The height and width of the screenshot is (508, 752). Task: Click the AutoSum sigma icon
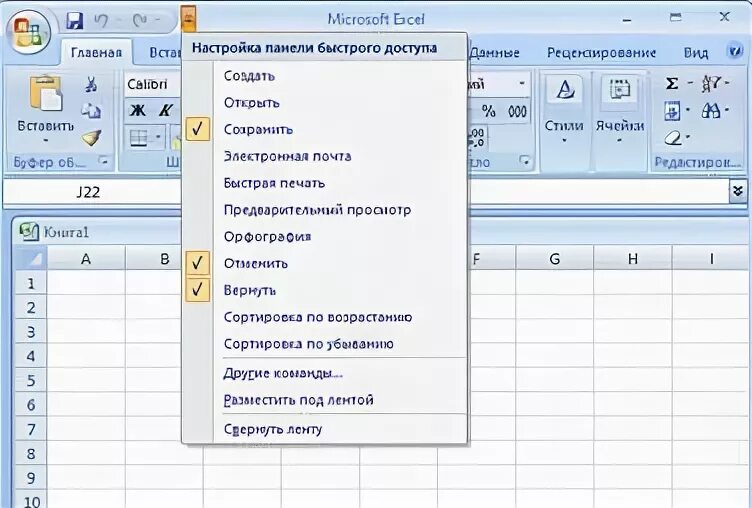click(x=672, y=83)
